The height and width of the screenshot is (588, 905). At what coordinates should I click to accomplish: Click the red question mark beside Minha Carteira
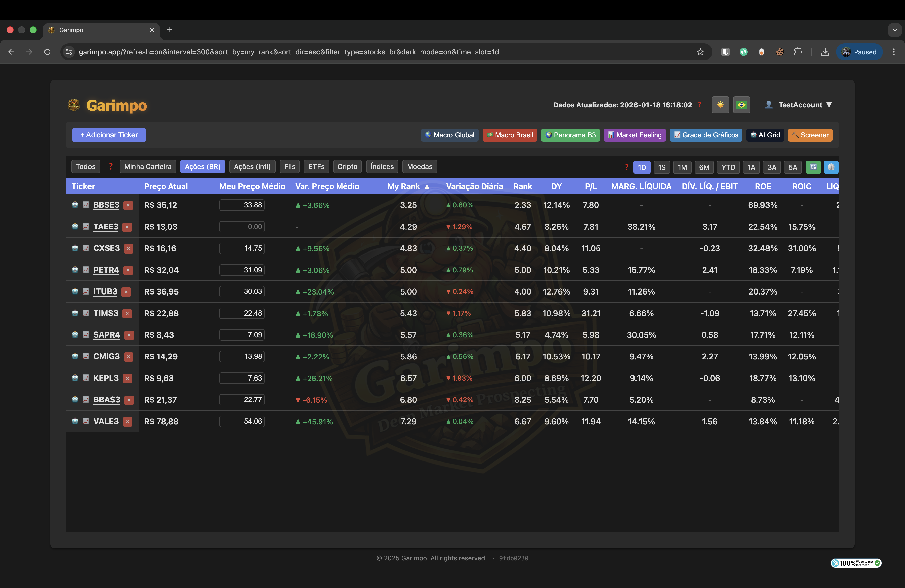(111, 166)
